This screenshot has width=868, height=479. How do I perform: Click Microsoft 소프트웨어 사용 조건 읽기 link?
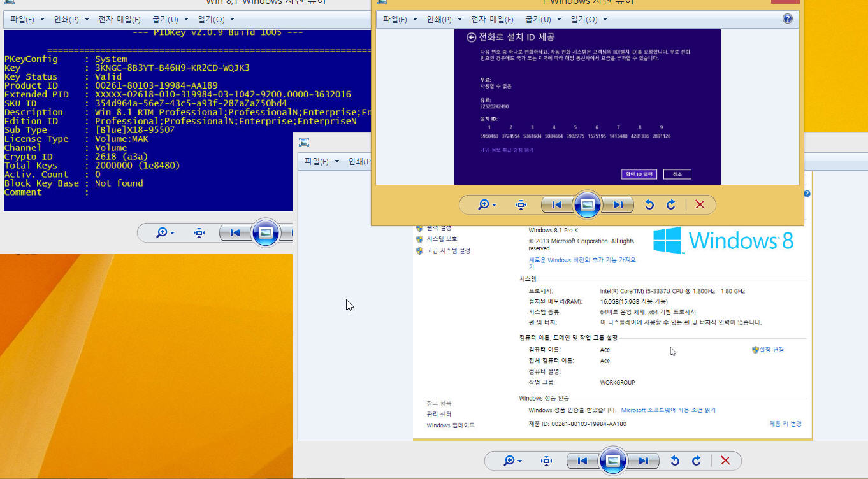(x=669, y=410)
